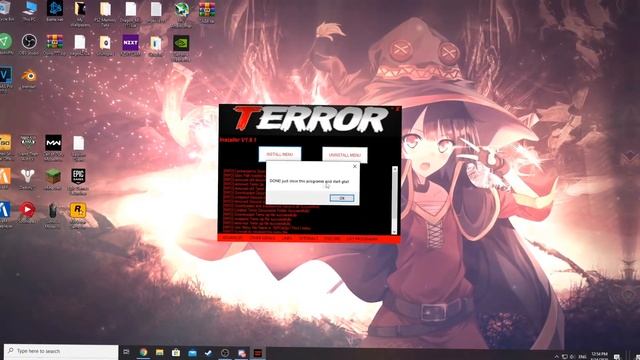This screenshot has width=640, height=360.
Task: Open the NZXT CAM shortcut
Action: coord(131,45)
